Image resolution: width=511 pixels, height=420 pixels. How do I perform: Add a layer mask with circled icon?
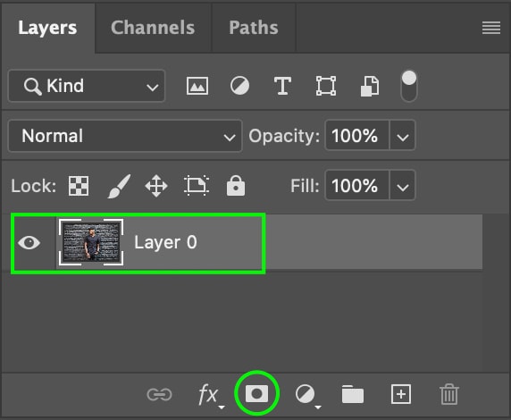click(256, 393)
